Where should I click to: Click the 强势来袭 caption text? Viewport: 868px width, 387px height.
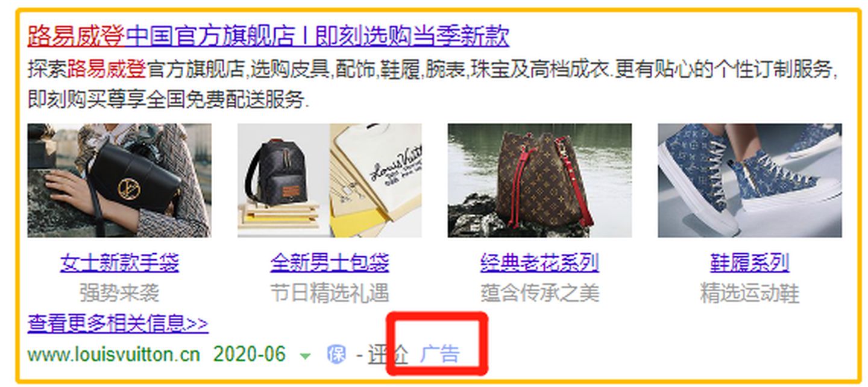pos(119,294)
